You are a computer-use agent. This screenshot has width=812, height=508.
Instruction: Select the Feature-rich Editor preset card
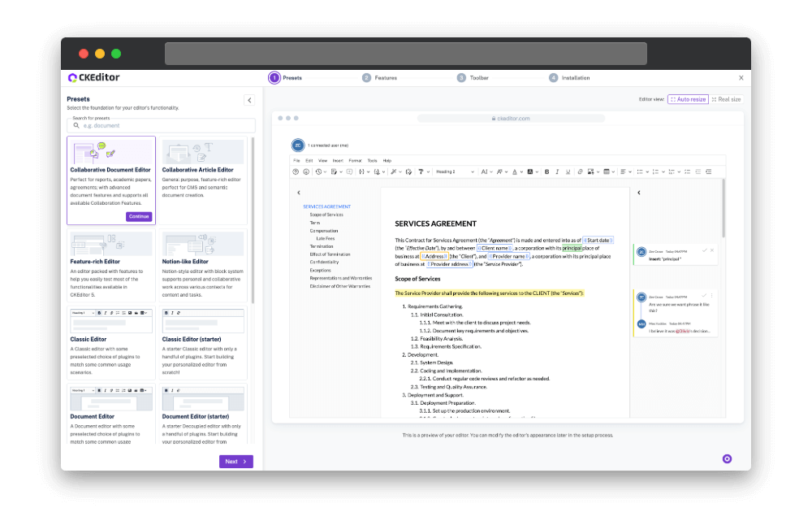point(111,265)
